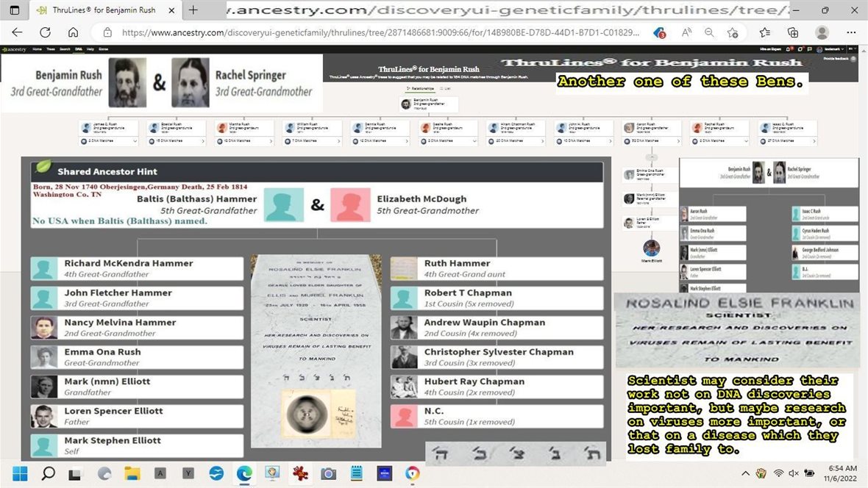
Task: Open the Camera app on the taskbar
Action: click(x=327, y=473)
